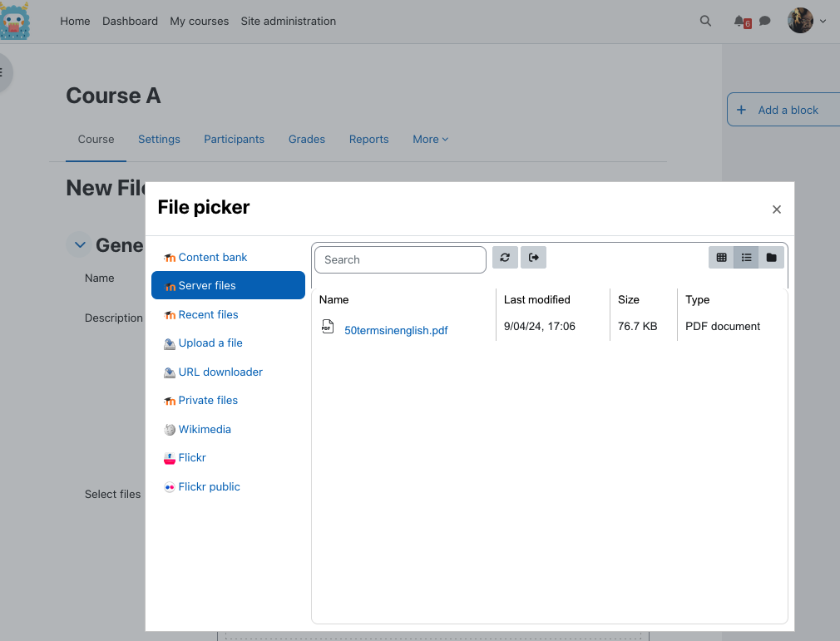Click the Add a block button

pyautogui.click(x=783, y=110)
